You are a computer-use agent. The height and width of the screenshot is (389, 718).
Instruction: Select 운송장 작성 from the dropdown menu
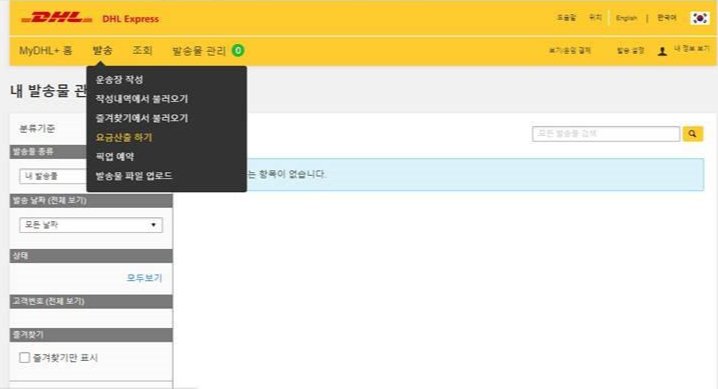120,80
